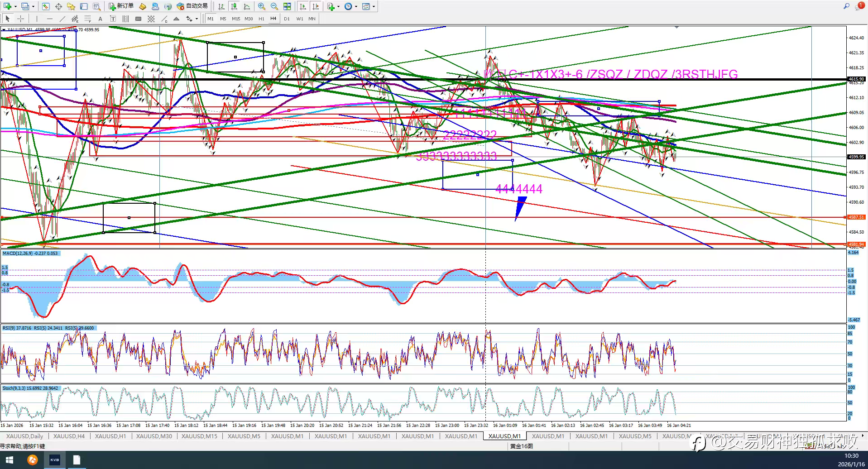This screenshot has height=469, width=868.
Task: Expand the new chart dropdown arrow
Action: click(15, 6)
